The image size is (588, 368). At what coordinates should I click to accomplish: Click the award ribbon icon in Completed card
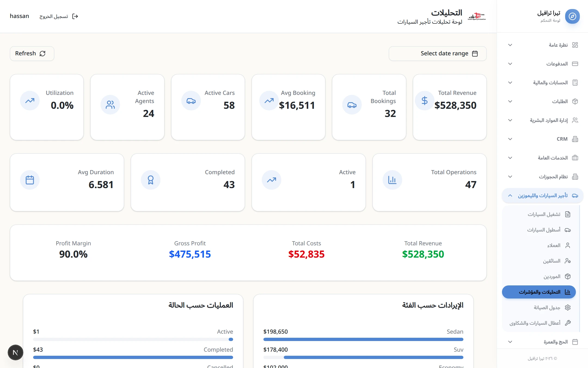151,180
